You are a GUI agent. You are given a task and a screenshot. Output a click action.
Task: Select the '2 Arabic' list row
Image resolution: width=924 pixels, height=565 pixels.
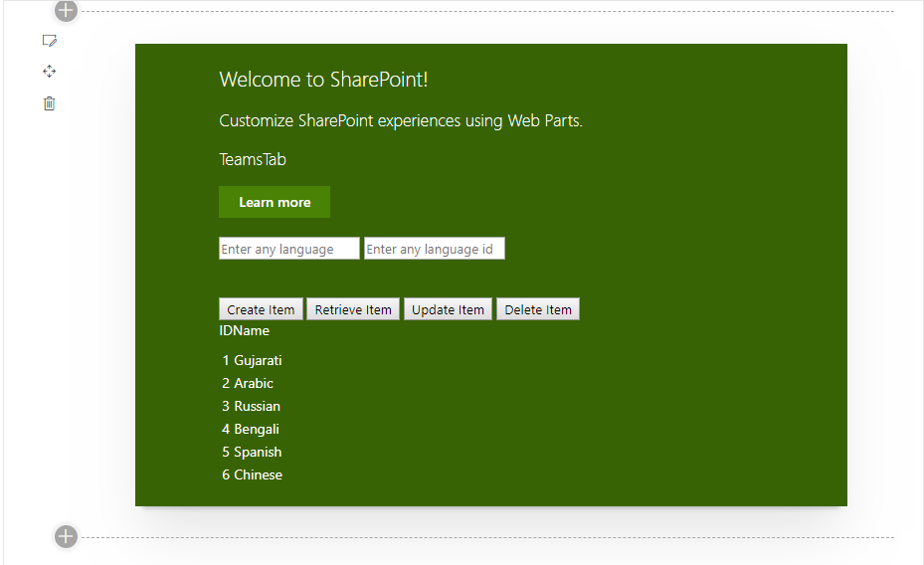[x=248, y=383]
